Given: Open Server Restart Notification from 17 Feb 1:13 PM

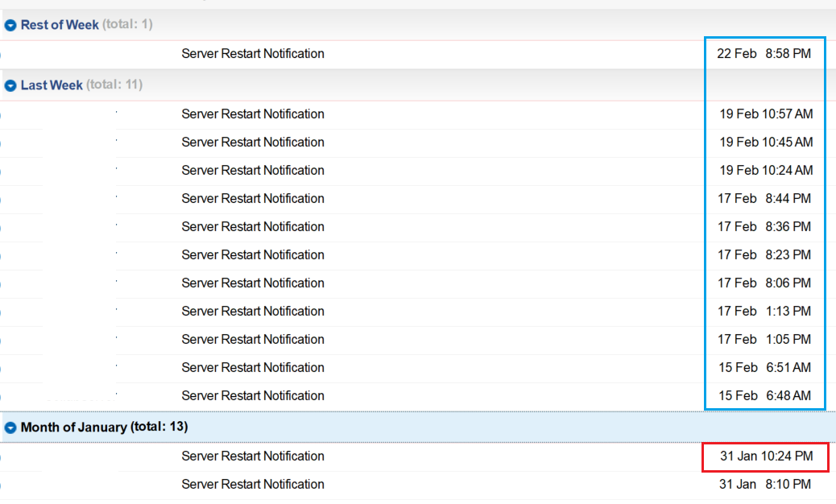Looking at the screenshot, I should tap(253, 312).
